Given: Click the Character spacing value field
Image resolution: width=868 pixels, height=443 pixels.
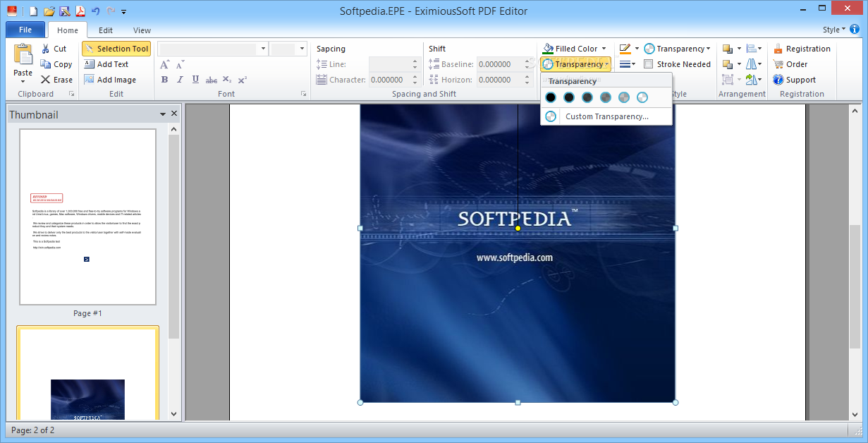Looking at the screenshot, I should click(389, 80).
